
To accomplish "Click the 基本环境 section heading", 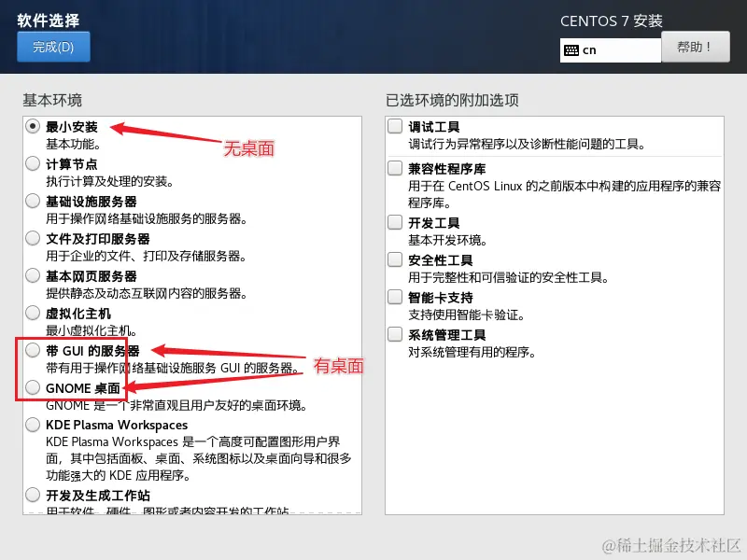I will pos(52,100).
